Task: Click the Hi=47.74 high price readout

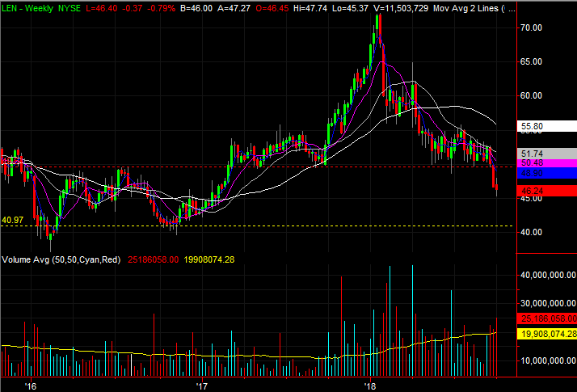Action: click(310, 8)
